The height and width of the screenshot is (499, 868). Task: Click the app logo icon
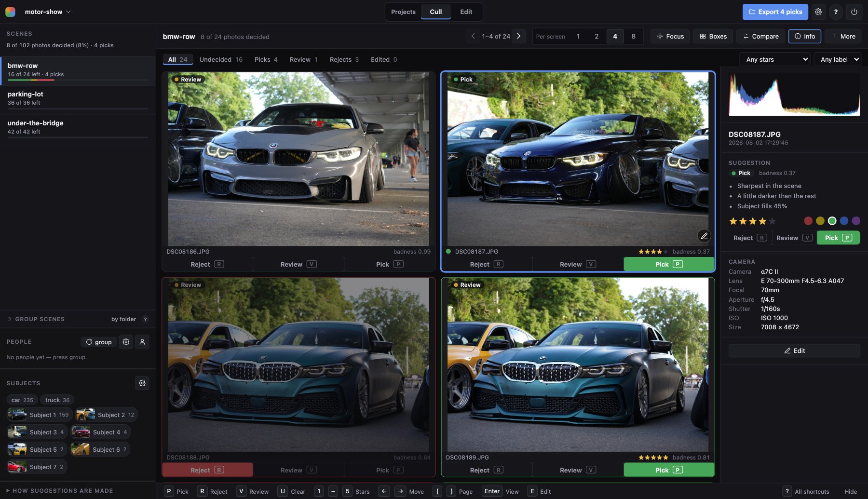(10, 12)
